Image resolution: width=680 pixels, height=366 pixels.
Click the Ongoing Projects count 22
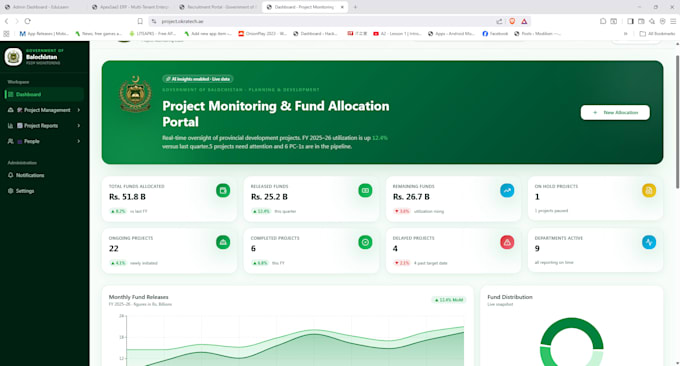pos(114,248)
